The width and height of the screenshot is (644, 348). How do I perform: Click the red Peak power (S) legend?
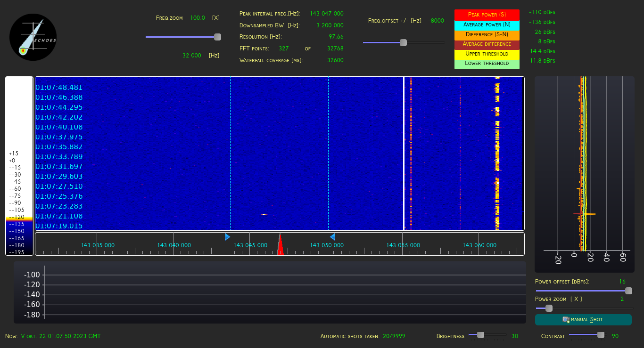[x=487, y=15]
